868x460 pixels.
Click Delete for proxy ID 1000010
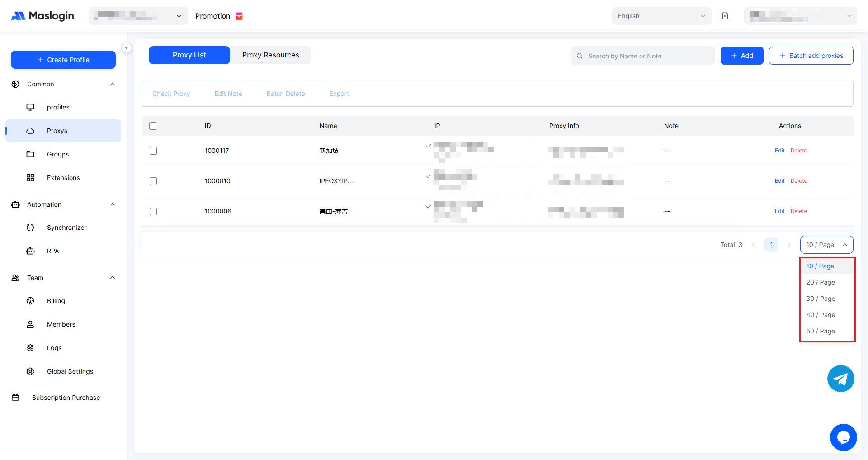point(798,181)
